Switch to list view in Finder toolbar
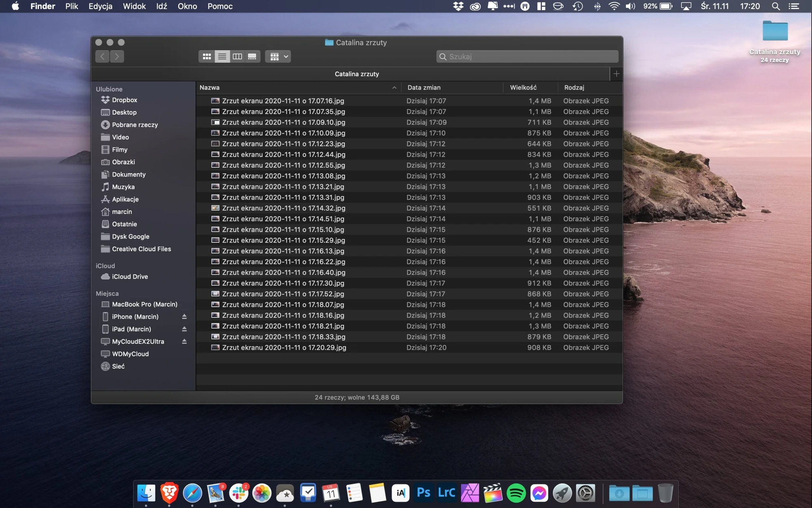The width and height of the screenshot is (812, 508). pyautogui.click(x=222, y=56)
